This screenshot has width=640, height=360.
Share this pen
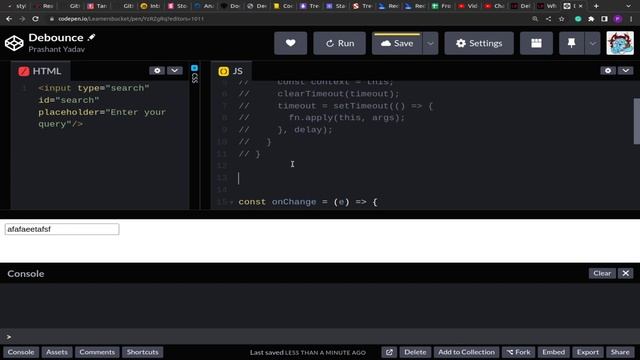pos(620,352)
